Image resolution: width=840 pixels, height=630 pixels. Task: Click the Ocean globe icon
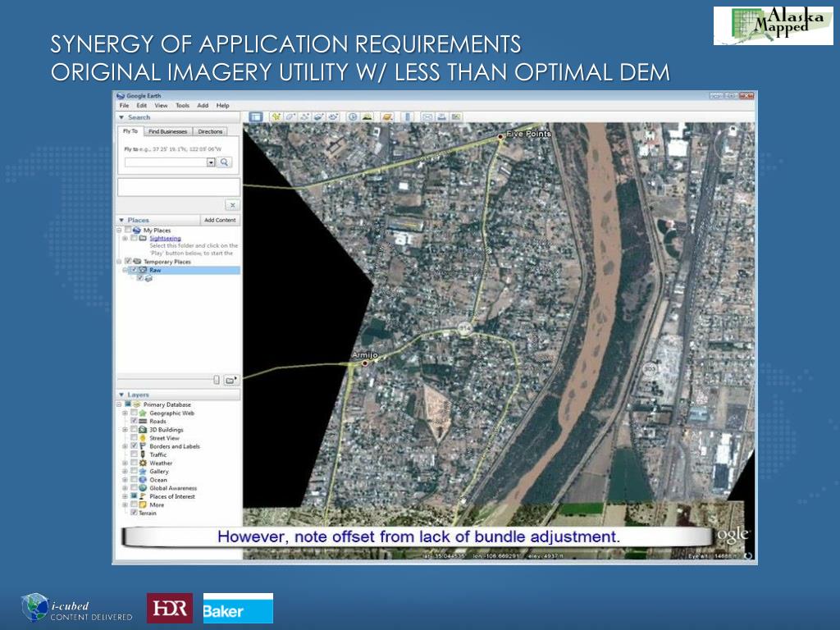click(143, 479)
